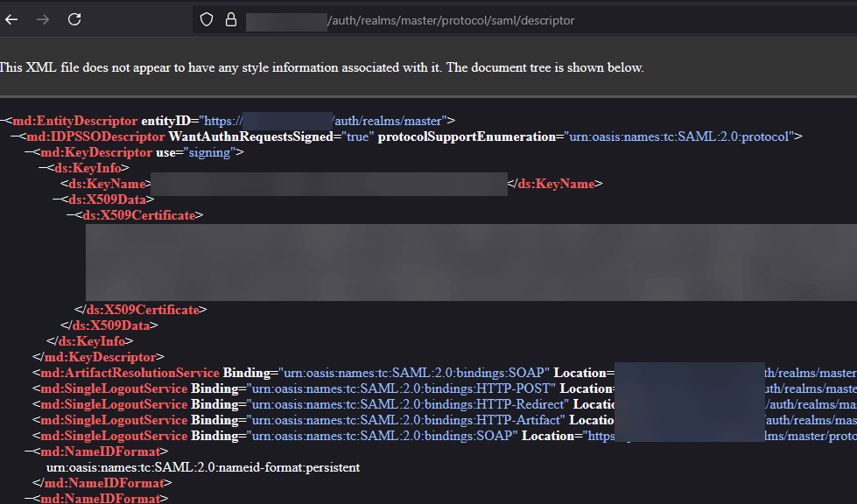Click the closing ds:X509Certificate tag
The width and height of the screenshot is (857, 504).
coord(141,310)
